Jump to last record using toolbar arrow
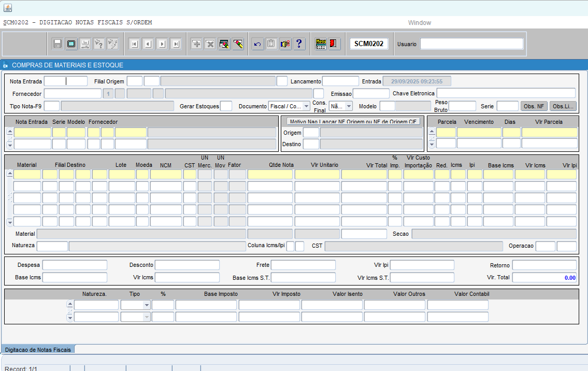This screenshot has width=588, height=371. tap(176, 44)
